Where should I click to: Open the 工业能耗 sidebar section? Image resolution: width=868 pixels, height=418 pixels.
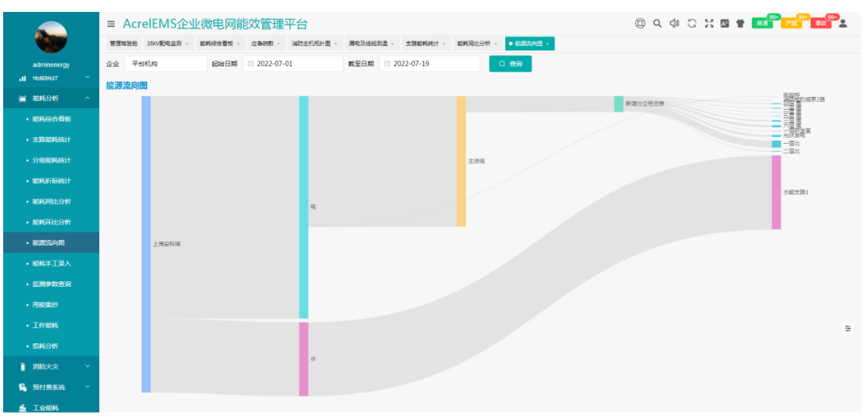(x=52, y=408)
